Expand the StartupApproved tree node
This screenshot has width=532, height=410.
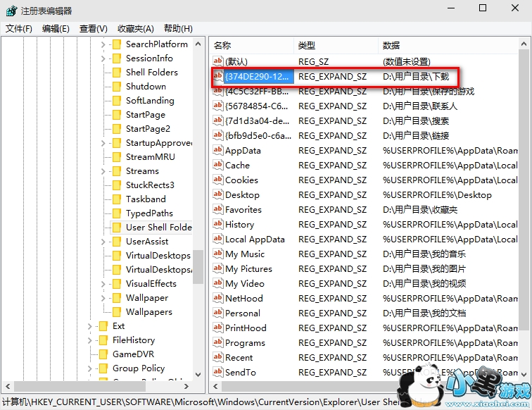tap(103, 143)
